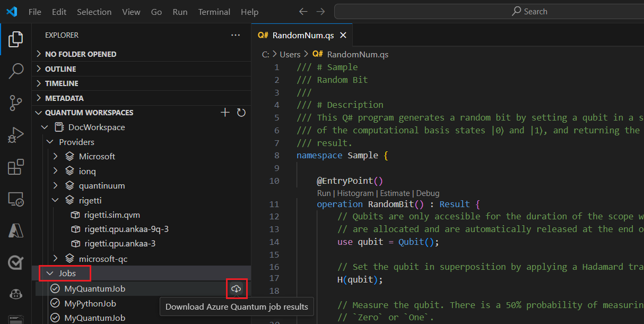Open the Go menu
The height and width of the screenshot is (324, 644).
[156, 12]
